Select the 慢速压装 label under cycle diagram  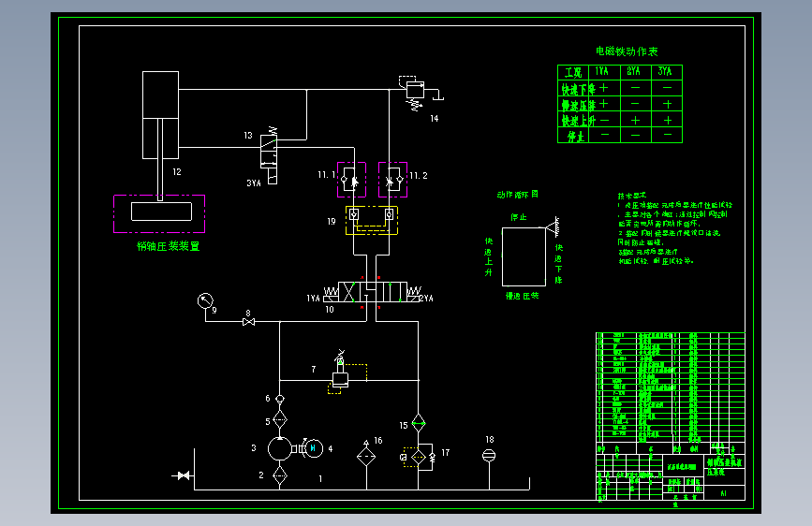pos(522,296)
